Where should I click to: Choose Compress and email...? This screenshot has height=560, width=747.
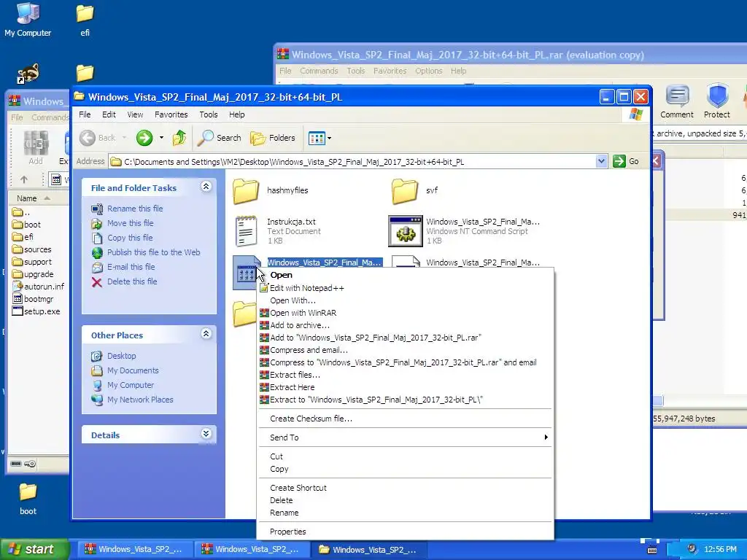(309, 350)
